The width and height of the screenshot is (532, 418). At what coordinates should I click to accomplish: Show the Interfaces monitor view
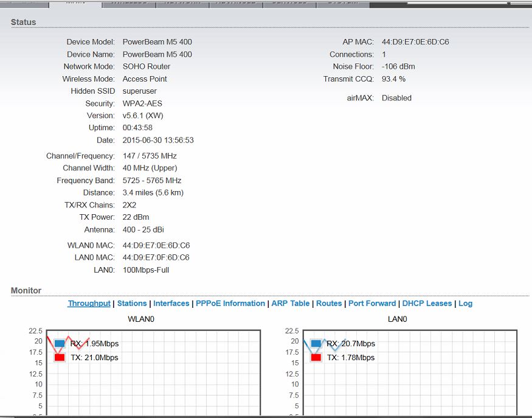click(171, 303)
